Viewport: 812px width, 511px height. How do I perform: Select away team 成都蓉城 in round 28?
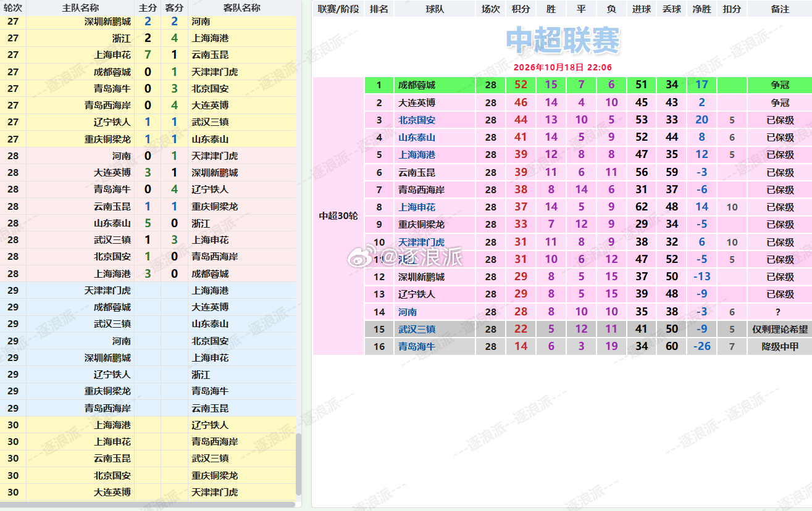(x=210, y=273)
